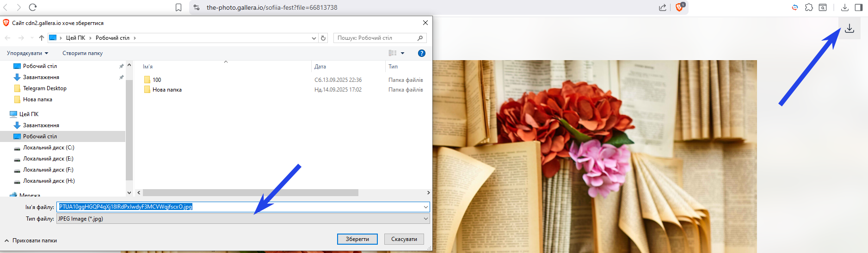The width and height of the screenshot is (868, 253).
Task: Select pinned Завантаження in quick access
Action: tap(41, 77)
